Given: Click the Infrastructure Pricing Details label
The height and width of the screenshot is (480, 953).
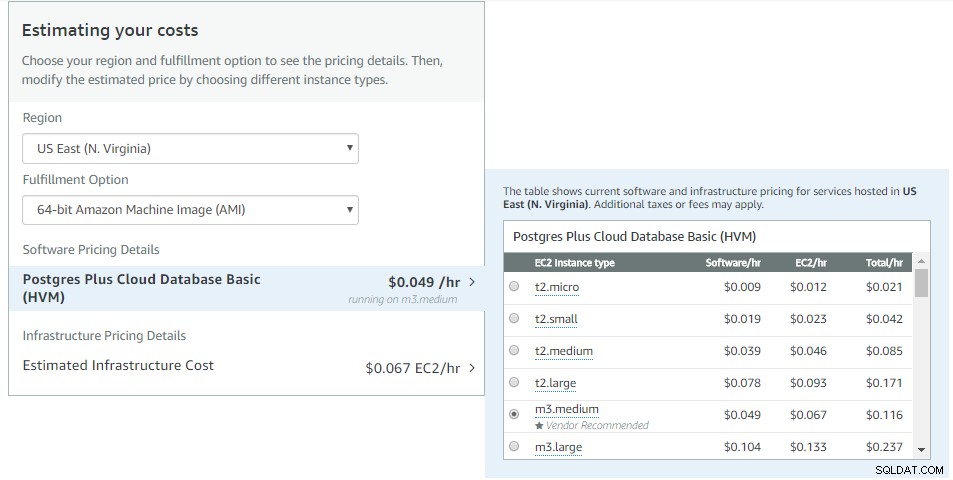Looking at the screenshot, I should [x=104, y=335].
